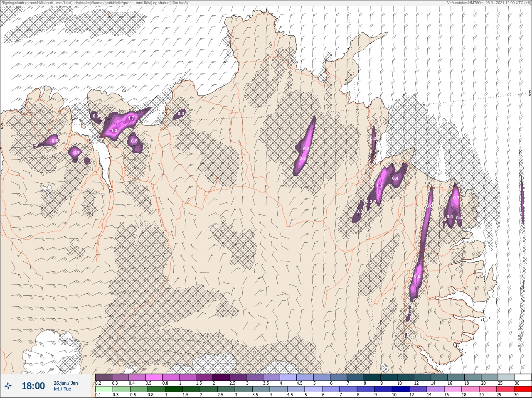Pick the bright red swatch ending the lower legend
Viewport: 532px width, 398px height.
[523, 389]
